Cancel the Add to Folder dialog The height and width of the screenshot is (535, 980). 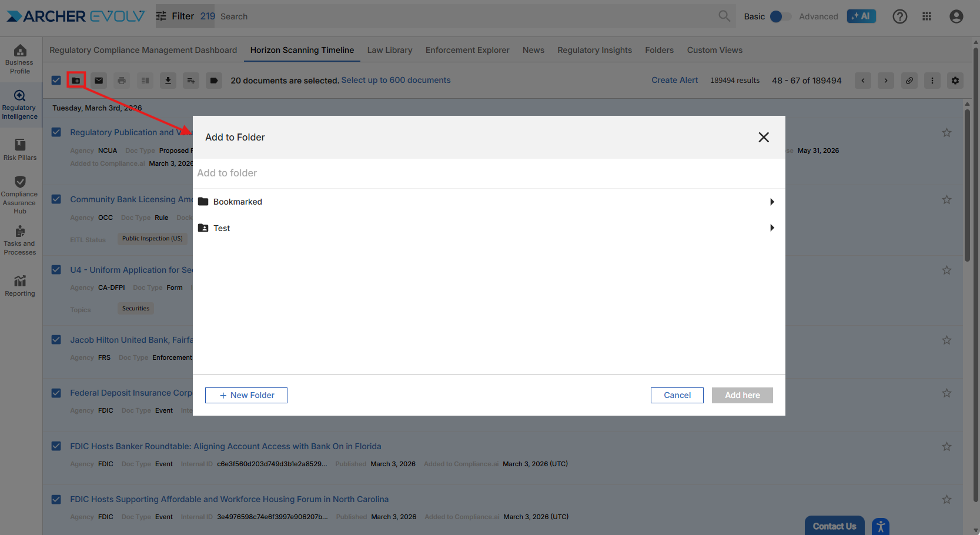click(x=677, y=395)
